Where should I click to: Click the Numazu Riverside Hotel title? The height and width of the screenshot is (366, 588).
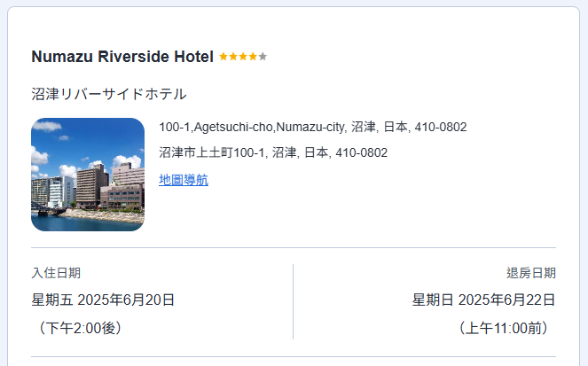[122, 57]
